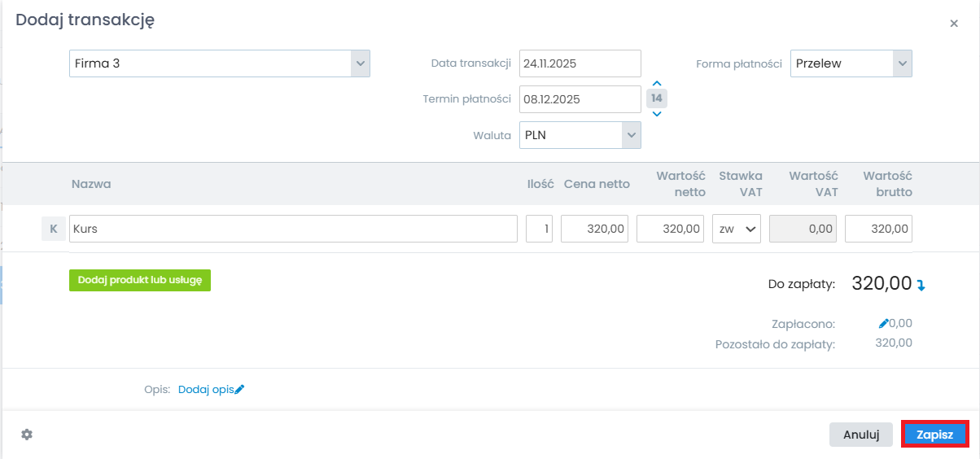Open the Waluta PLN currency dropdown

(631, 135)
